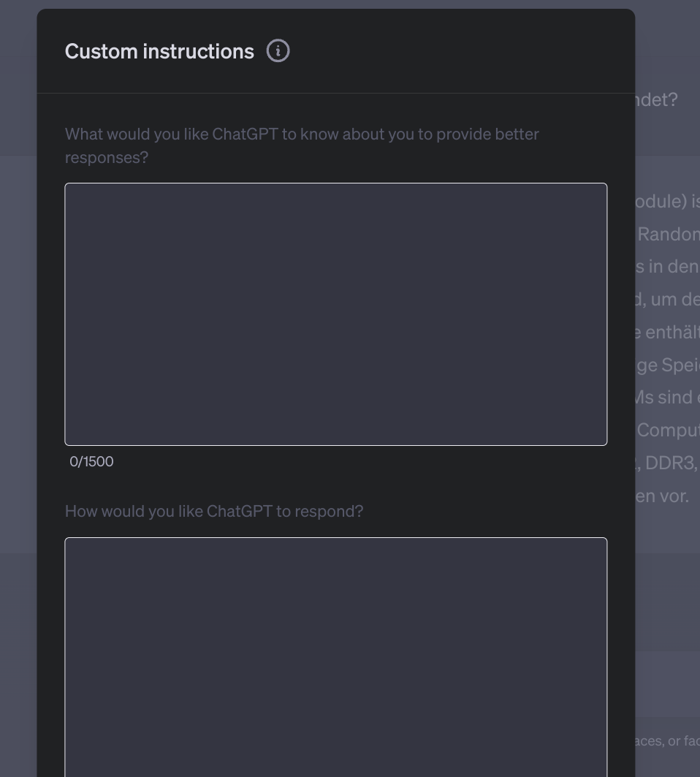This screenshot has width=700, height=777.
Task: Click the info icon beside Custom instructions
Action: (x=278, y=51)
